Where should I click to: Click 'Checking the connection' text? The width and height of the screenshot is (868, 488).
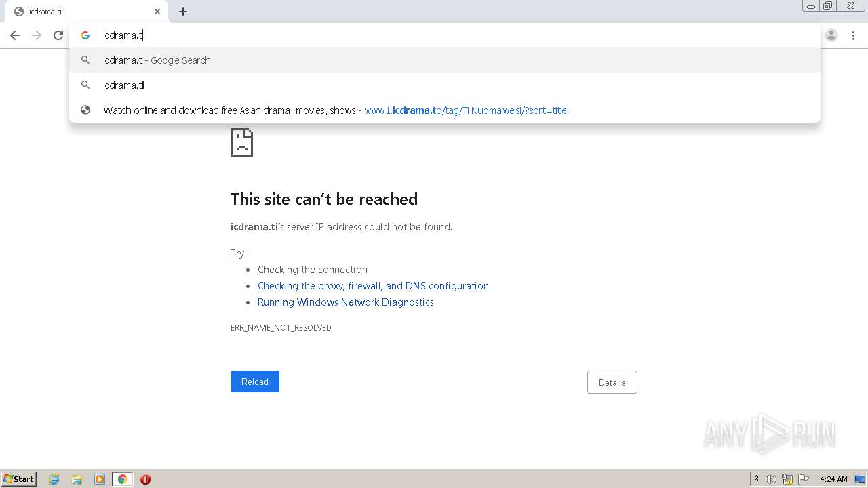(313, 270)
